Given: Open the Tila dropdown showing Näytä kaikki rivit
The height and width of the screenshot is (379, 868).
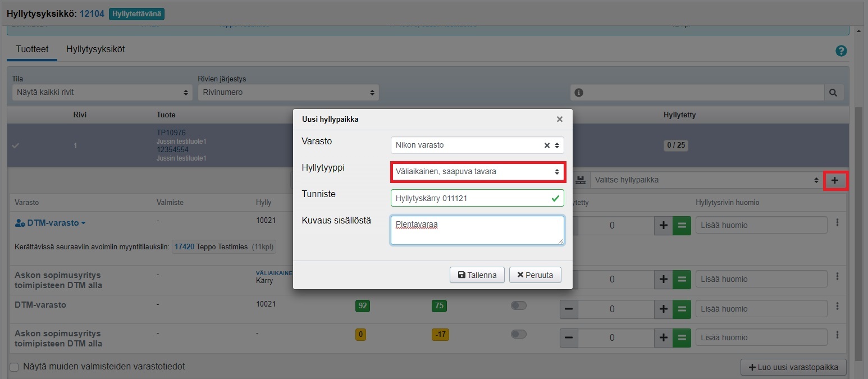Looking at the screenshot, I should 102,93.
